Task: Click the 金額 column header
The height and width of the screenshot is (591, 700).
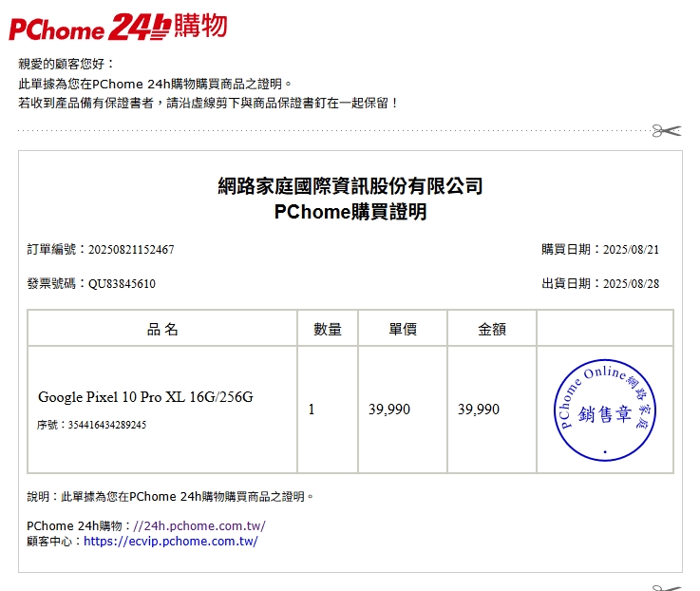Action: click(x=492, y=329)
